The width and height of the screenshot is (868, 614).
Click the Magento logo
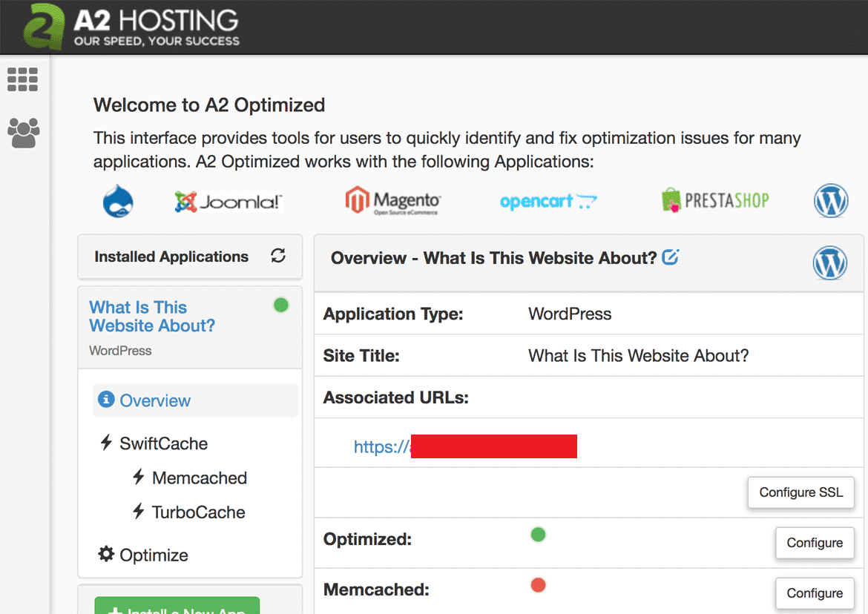pos(393,200)
